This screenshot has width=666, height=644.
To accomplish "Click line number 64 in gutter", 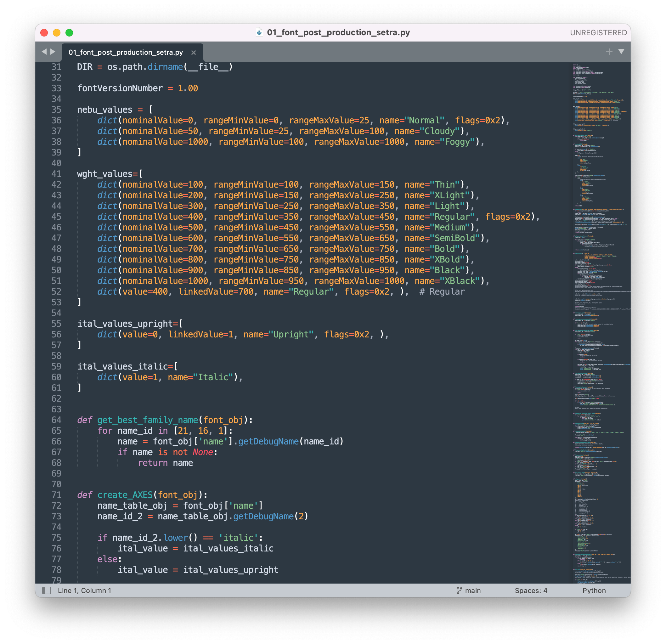I will tap(56, 420).
